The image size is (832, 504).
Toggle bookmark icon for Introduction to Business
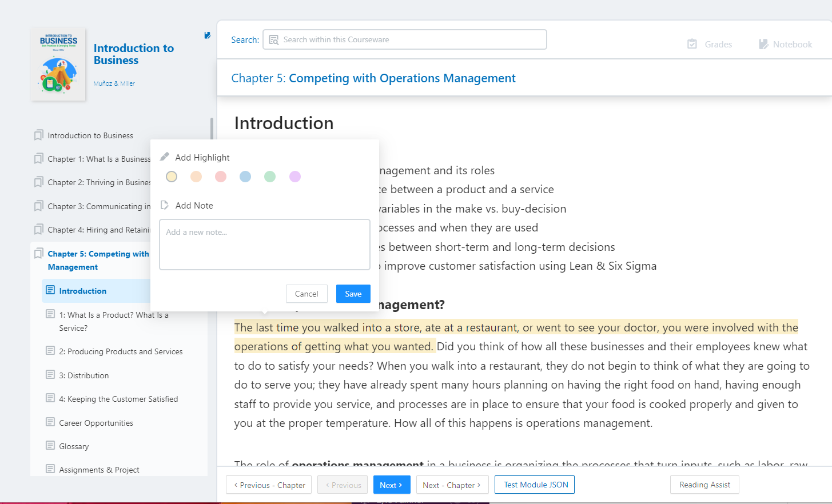pos(38,135)
